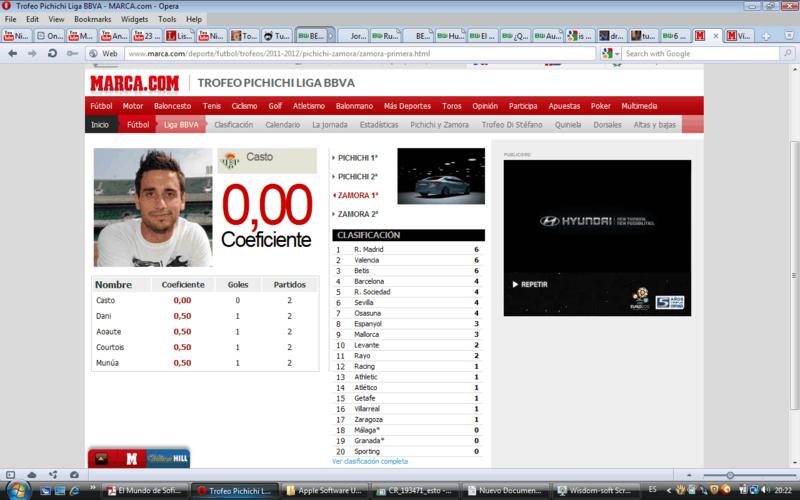Click the wand key icon in address toolbar
The width and height of the screenshot is (800, 500).
pos(72,54)
